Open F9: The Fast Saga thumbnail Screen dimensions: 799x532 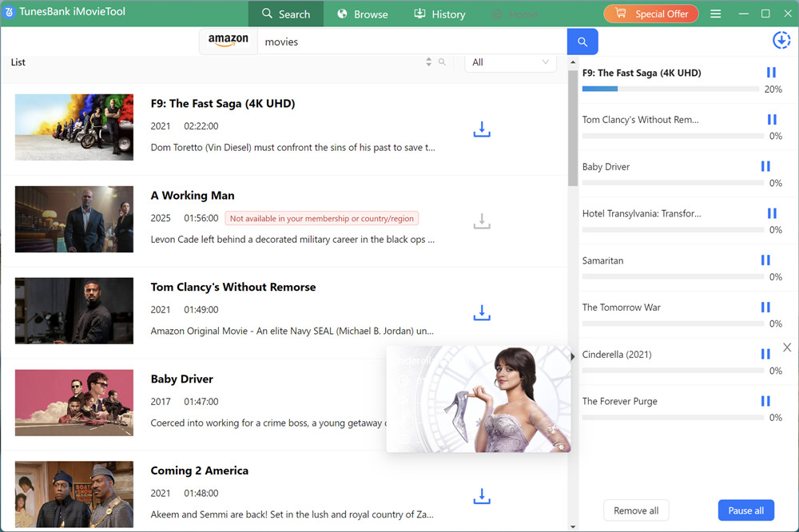click(x=74, y=127)
